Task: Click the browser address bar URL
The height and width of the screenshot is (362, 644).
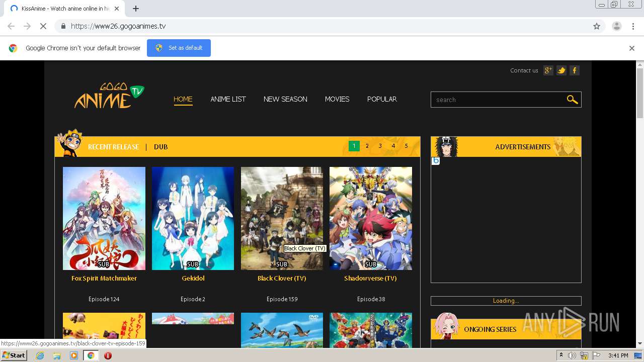Action: coord(118,26)
